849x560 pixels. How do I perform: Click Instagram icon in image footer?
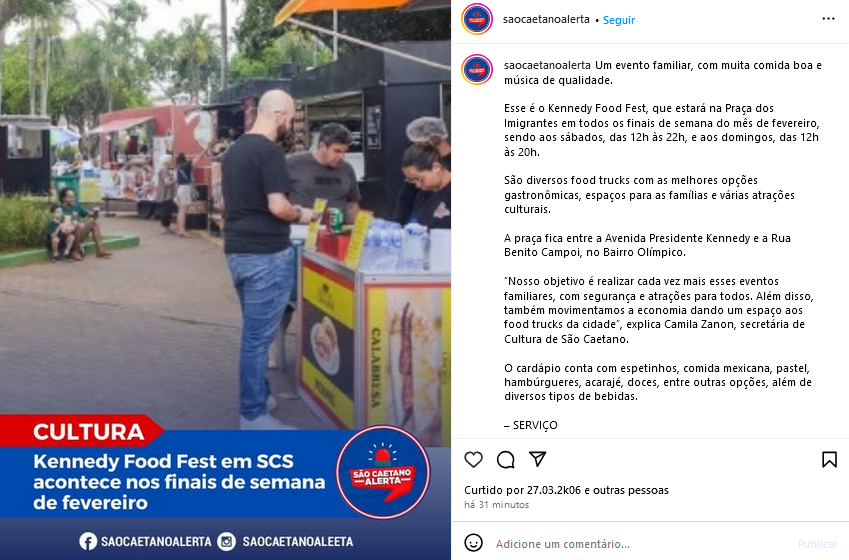tap(226, 541)
